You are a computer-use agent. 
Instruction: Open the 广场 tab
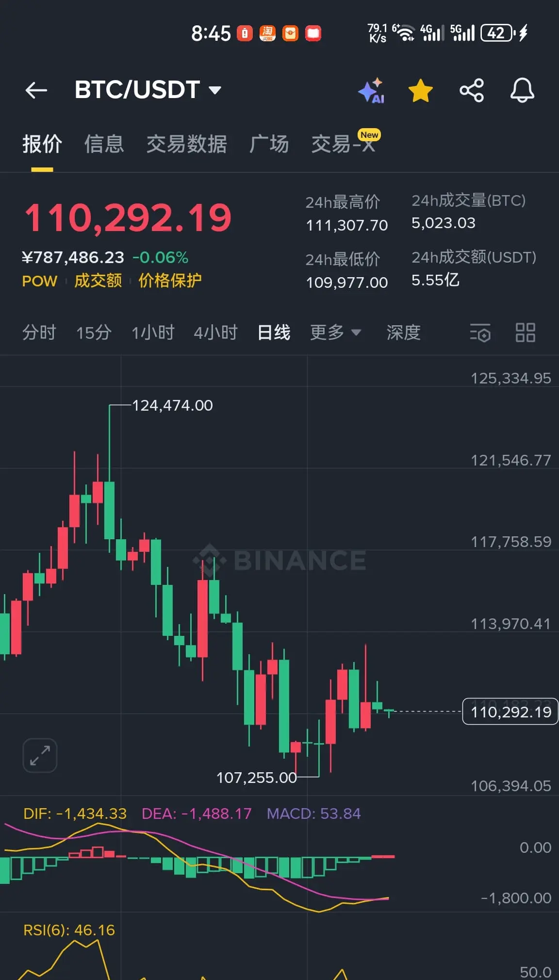(x=269, y=144)
